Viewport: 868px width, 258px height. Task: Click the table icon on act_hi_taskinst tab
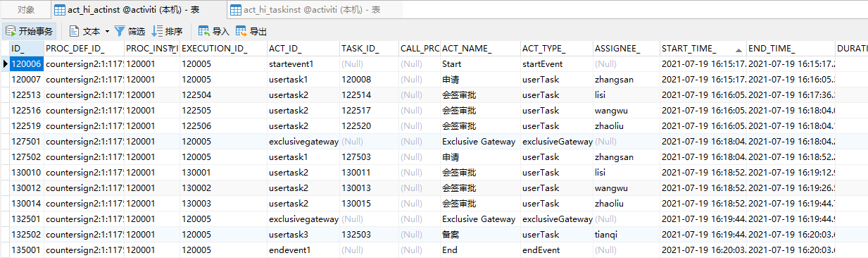pyautogui.click(x=236, y=10)
